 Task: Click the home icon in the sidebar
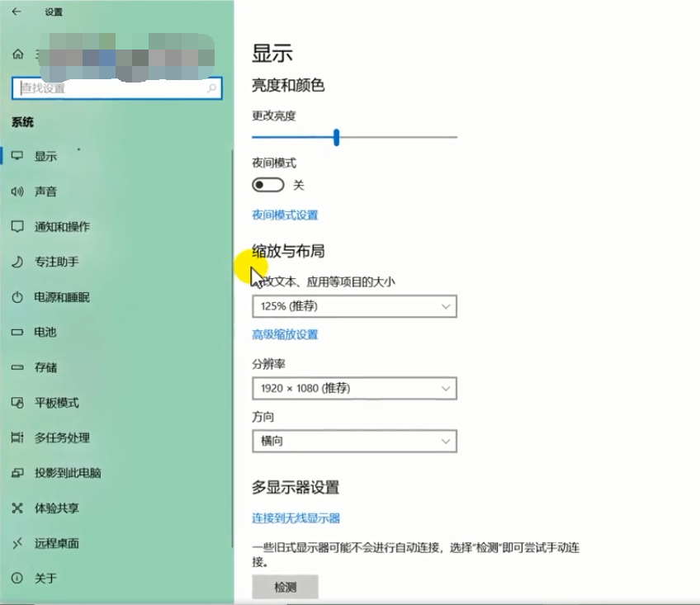(17, 54)
